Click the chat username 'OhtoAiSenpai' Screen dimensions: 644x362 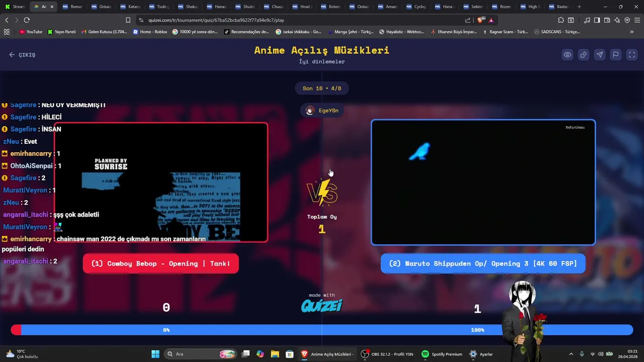click(x=31, y=166)
